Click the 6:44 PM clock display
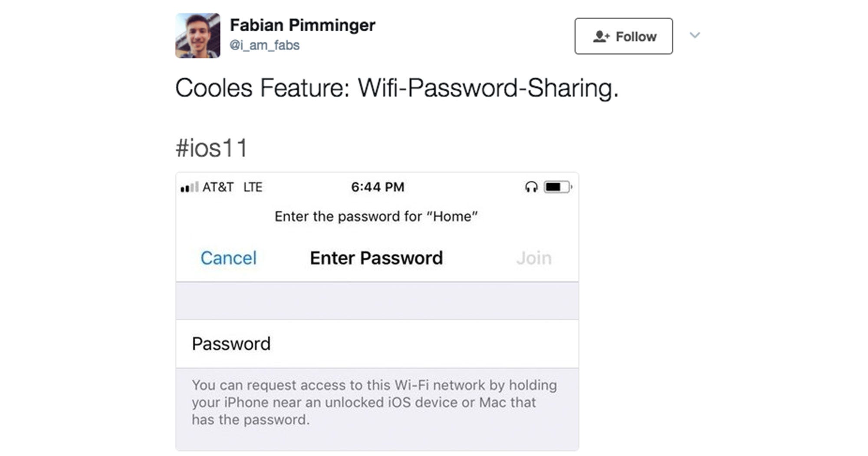 tap(376, 186)
